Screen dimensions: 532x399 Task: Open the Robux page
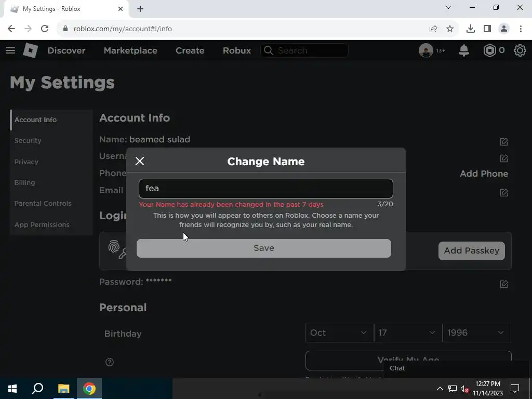click(237, 50)
